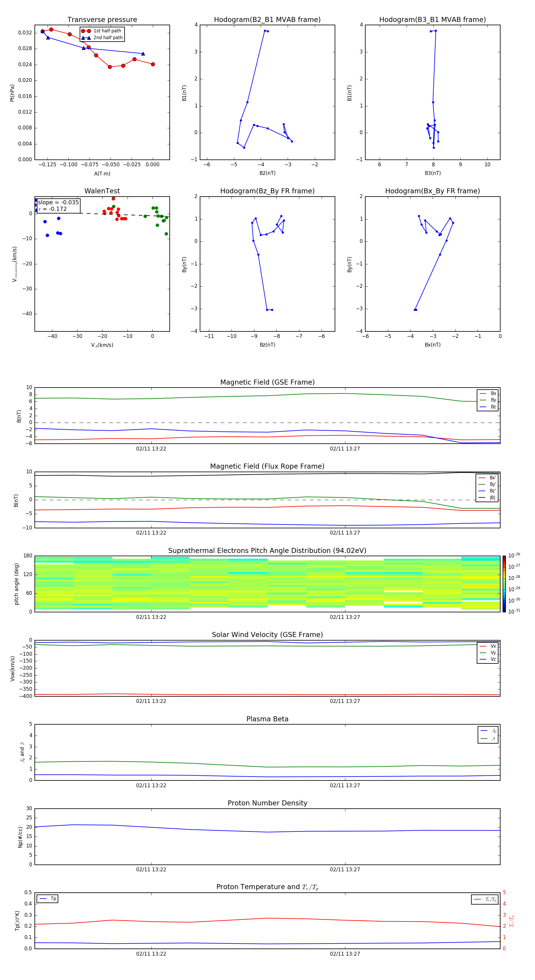Click the 'Tp(10^6K)' y-axis label
535x980 pixels.
[17, 921]
